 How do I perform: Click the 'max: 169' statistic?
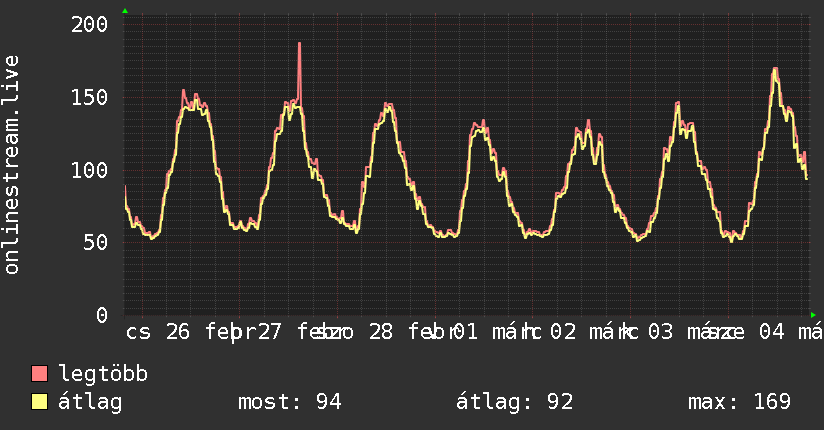pos(739,402)
